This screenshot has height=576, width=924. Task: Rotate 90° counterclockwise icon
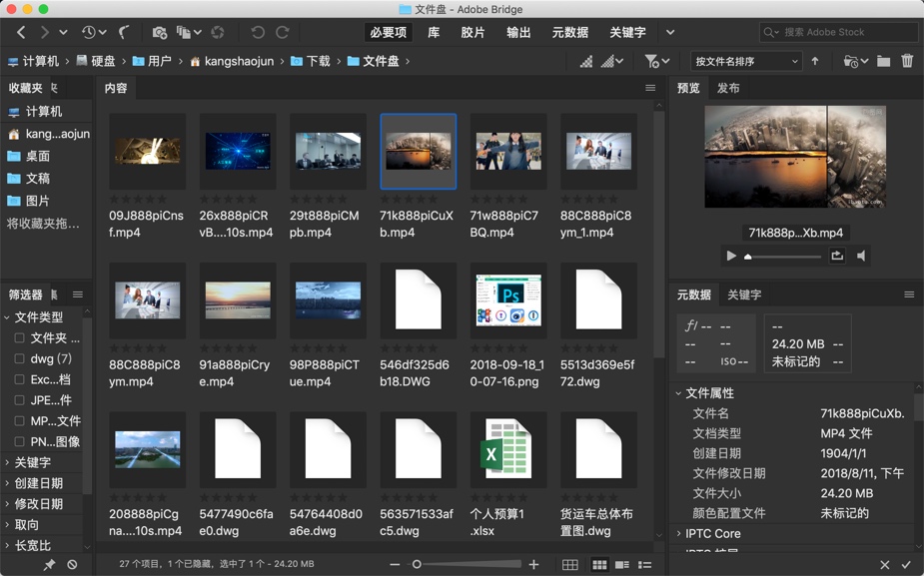(258, 32)
